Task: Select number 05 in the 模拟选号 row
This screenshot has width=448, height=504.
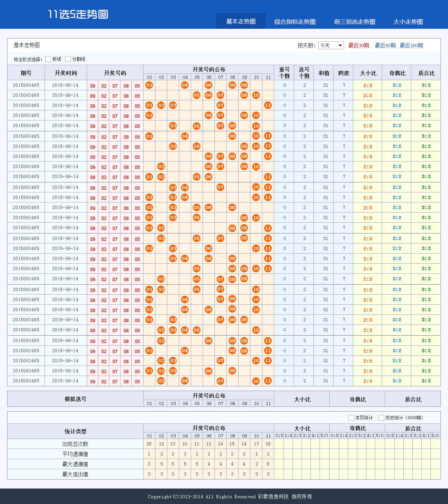Action: point(197,403)
